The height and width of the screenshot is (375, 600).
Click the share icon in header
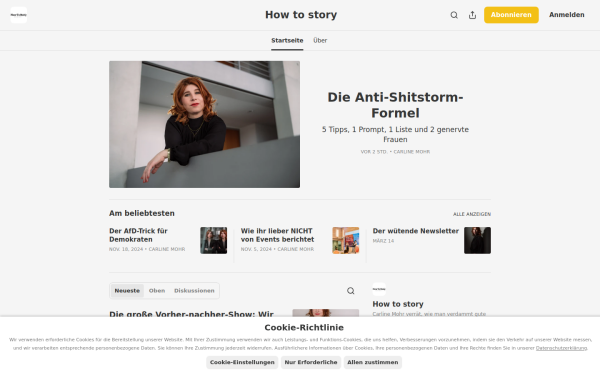pyautogui.click(x=473, y=15)
